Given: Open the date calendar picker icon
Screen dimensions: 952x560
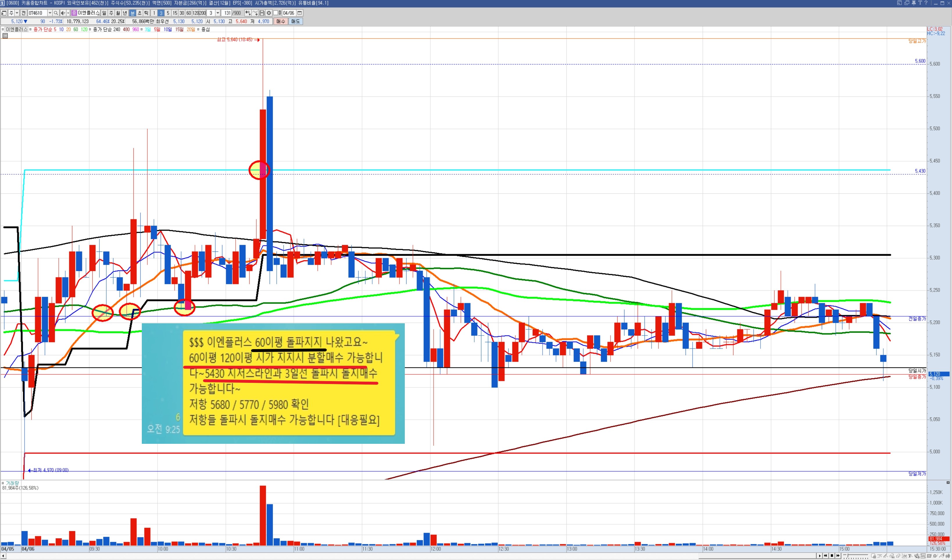Looking at the screenshot, I should pos(300,13).
